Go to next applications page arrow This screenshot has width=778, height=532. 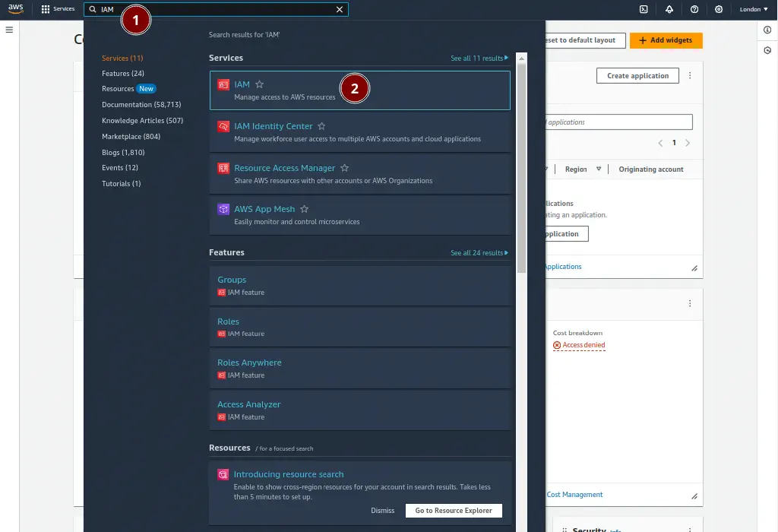point(687,143)
